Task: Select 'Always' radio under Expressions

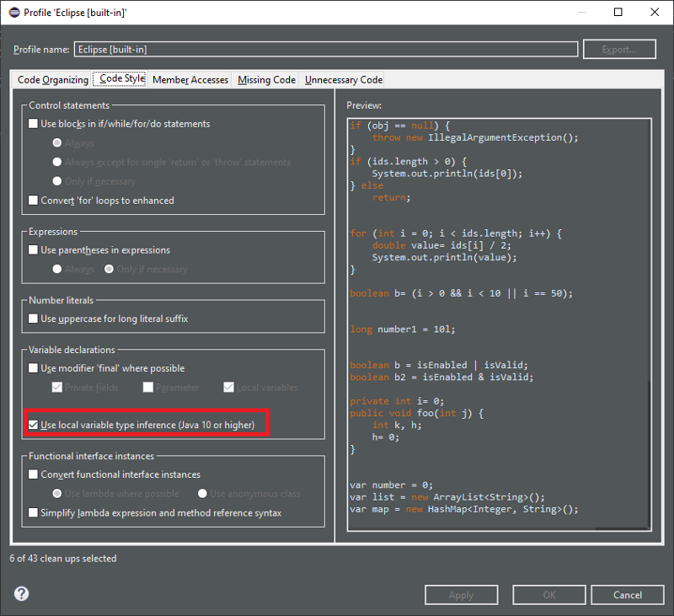Action: point(56,269)
